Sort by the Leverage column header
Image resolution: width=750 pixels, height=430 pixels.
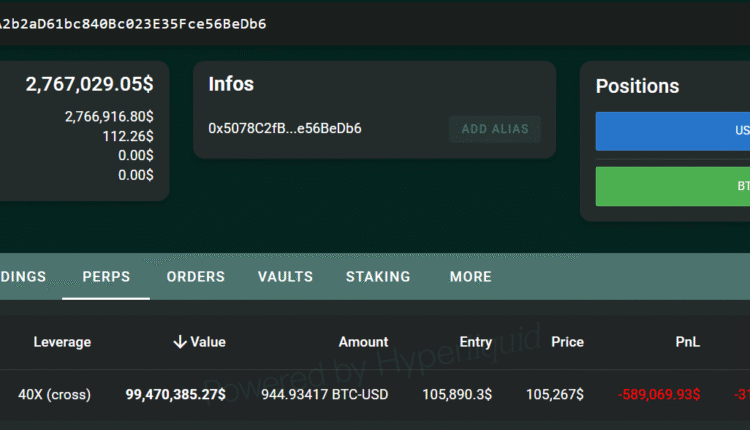pos(62,342)
